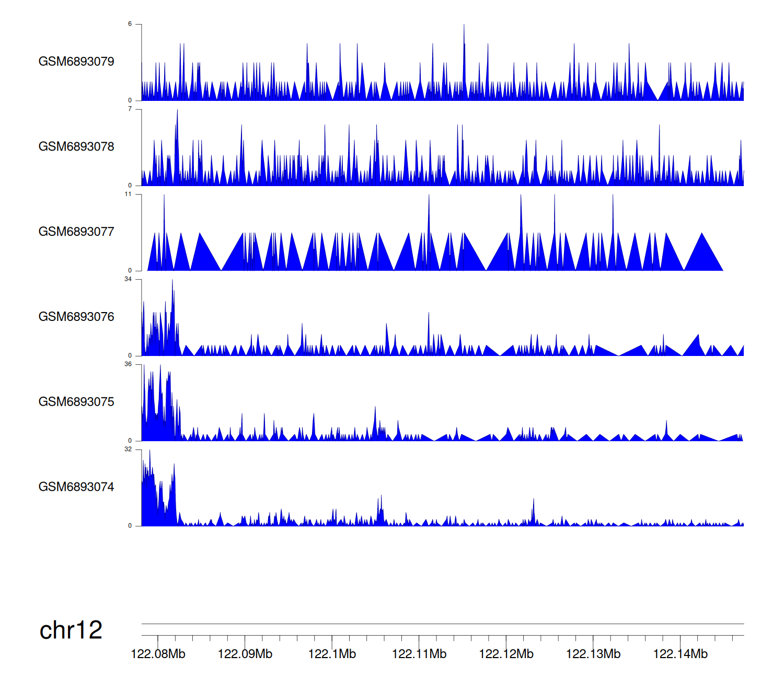Screen dimensions: 784x690
Task: Click the y-axis maximum 36 on GSM6893075
Action: pos(128,364)
